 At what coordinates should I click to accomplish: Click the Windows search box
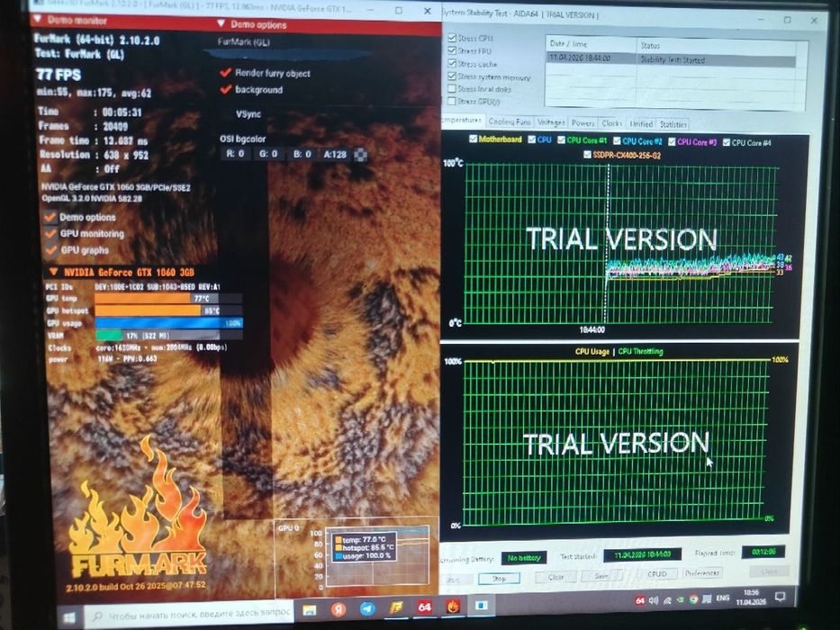click(190, 614)
